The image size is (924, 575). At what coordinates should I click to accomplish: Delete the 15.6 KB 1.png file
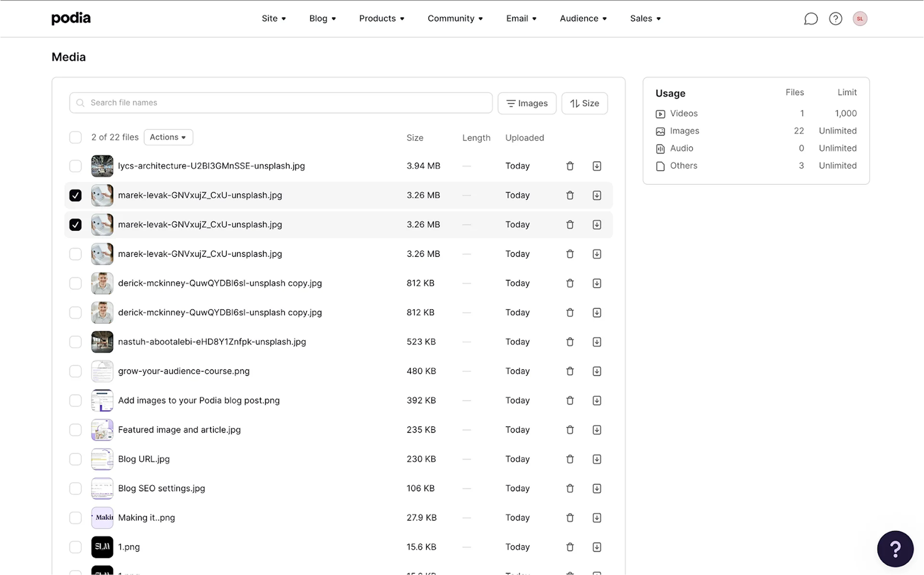click(570, 547)
